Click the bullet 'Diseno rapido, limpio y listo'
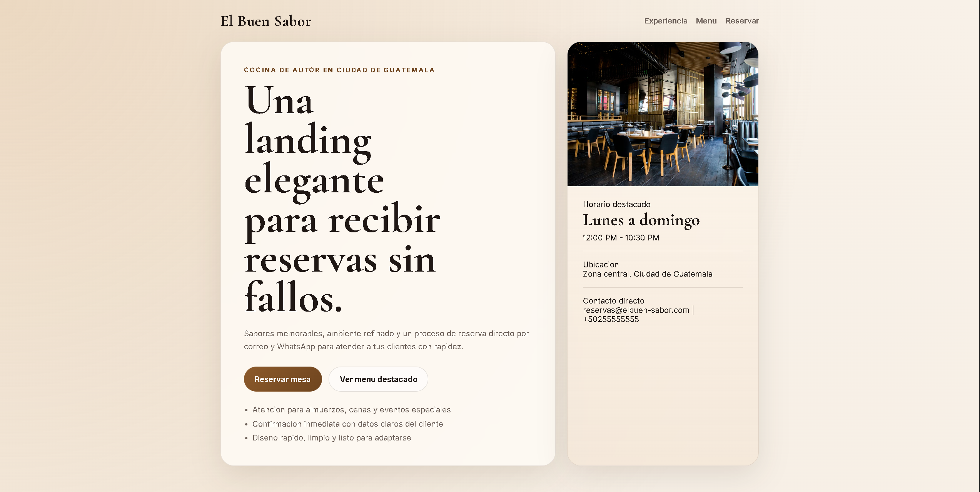 332,438
